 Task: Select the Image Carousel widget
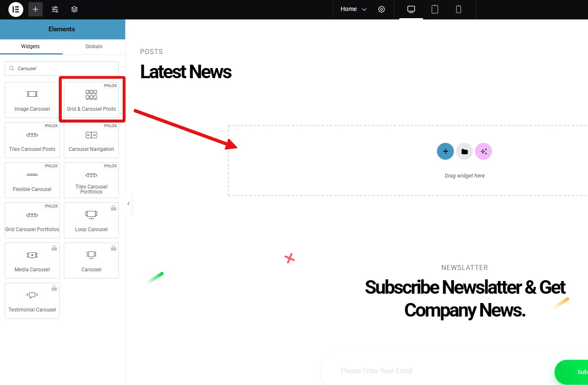point(32,100)
